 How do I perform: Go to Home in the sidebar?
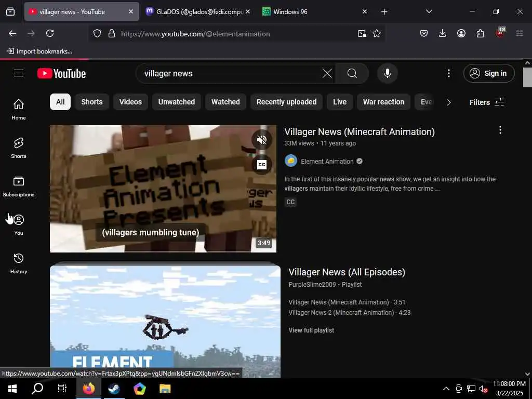[x=19, y=109]
